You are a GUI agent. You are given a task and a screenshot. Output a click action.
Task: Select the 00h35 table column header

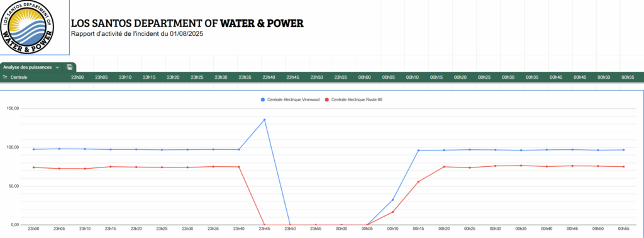532,77
